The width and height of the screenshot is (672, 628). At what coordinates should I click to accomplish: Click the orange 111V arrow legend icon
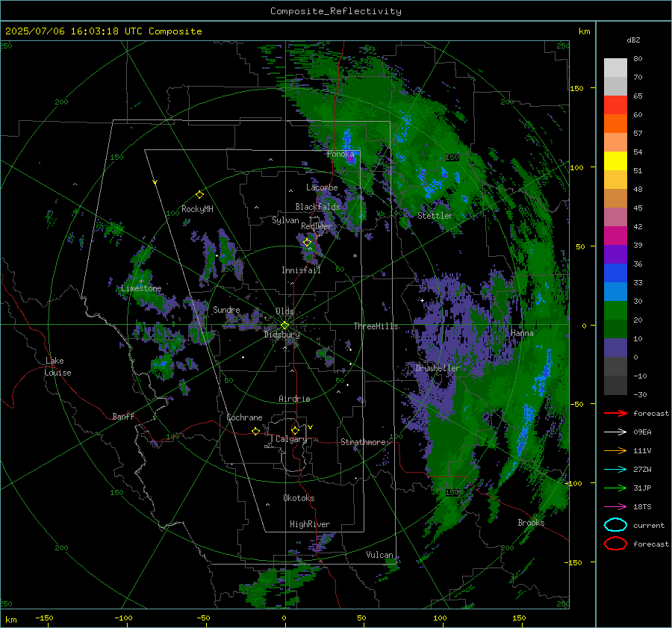(x=615, y=450)
